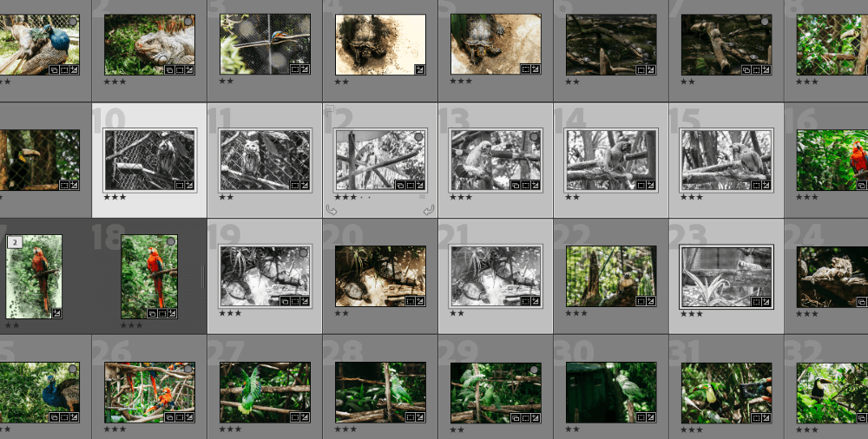Collapse the stack using the divider handle beside photo 18

point(202,276)
